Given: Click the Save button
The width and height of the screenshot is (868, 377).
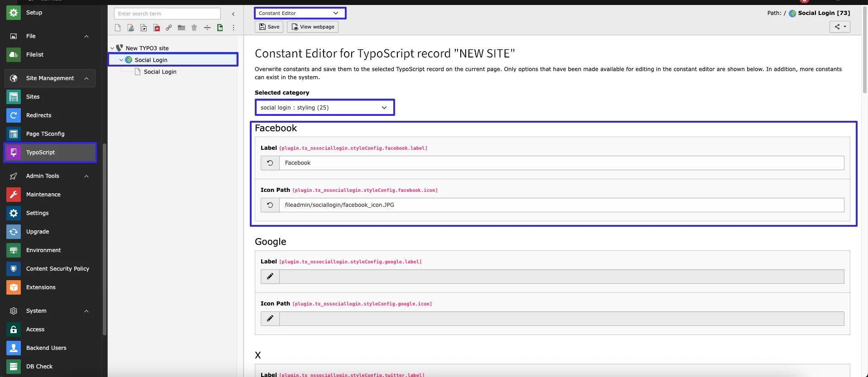Looking at the screenshot, I should (269, 27).
